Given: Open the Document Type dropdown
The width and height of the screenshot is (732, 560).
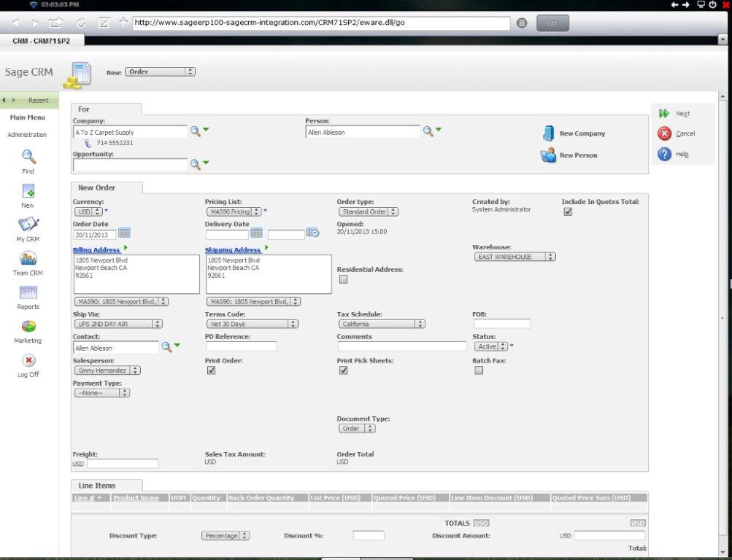Looking at the screenshot, I should 357,429.
